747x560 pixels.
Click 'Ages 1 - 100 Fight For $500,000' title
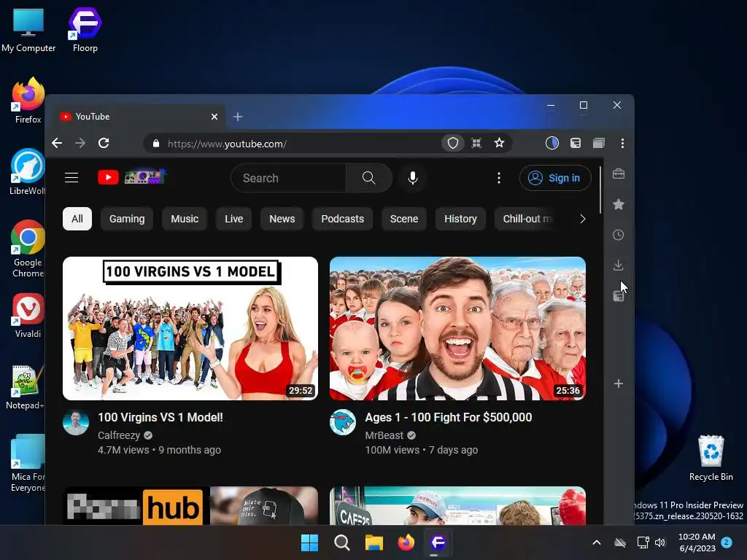449,418
